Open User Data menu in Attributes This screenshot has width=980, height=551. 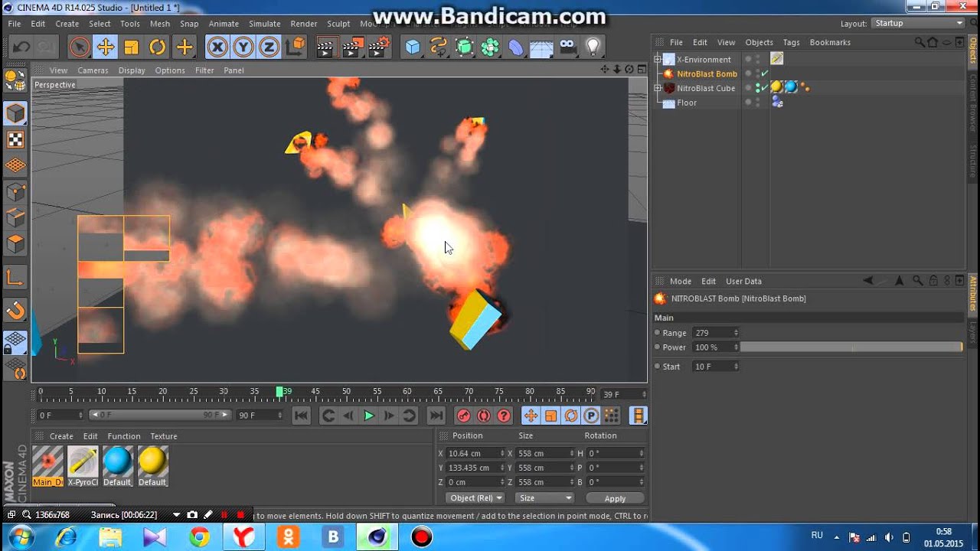click(743, 282)
